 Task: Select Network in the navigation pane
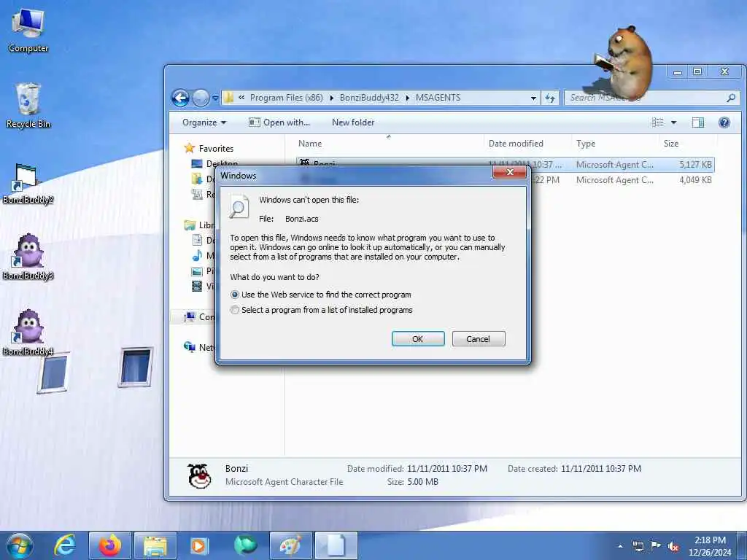tap(198, 347)
